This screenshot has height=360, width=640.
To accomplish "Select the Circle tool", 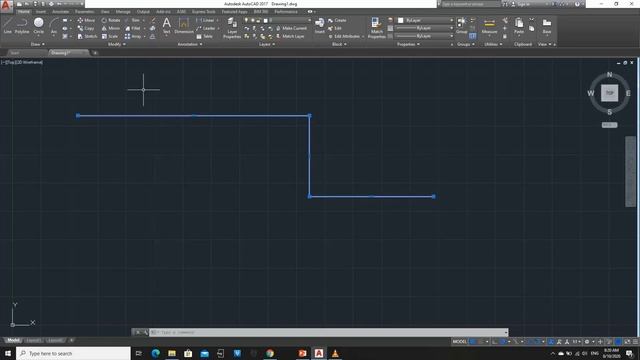I will coord(38,26).
